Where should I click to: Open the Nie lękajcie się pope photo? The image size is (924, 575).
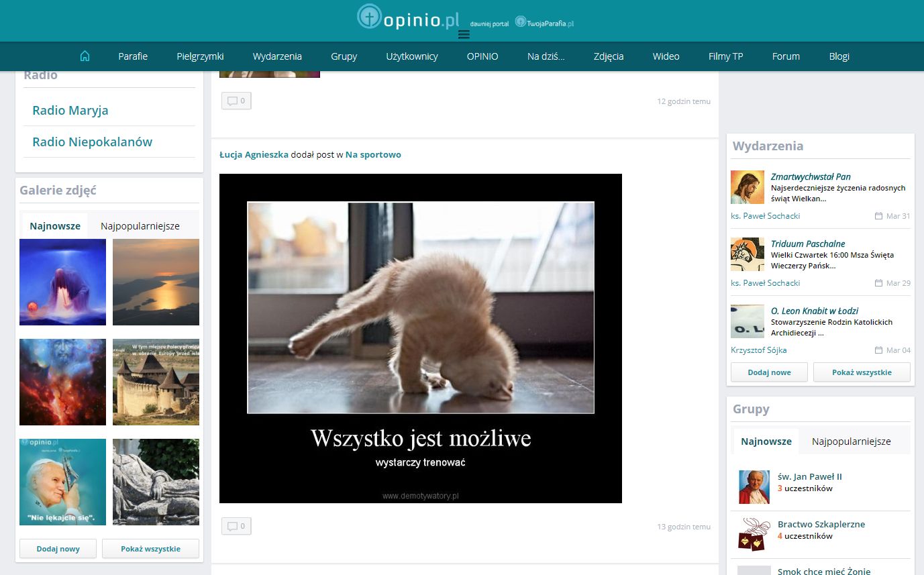point(62,482)
